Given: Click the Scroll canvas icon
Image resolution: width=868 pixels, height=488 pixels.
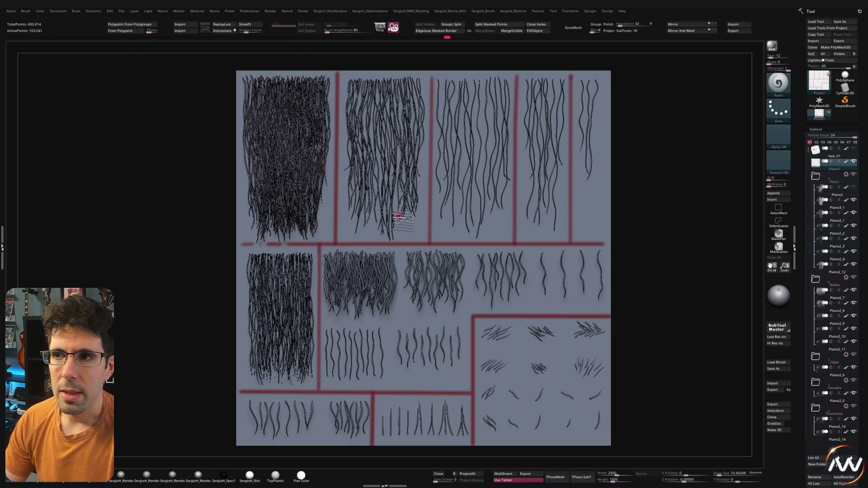Looking at the screenshot, I should pyautogui.click(x=772, y=266).
